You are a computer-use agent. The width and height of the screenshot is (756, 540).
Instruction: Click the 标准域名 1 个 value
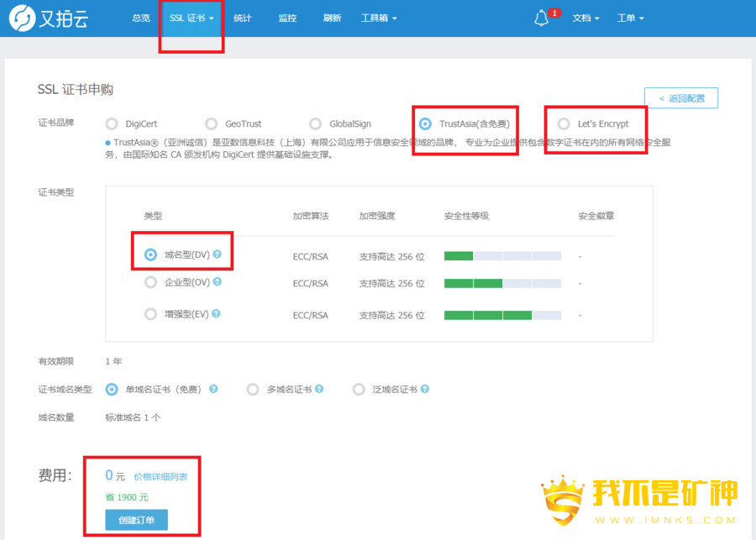pos(133,417)
